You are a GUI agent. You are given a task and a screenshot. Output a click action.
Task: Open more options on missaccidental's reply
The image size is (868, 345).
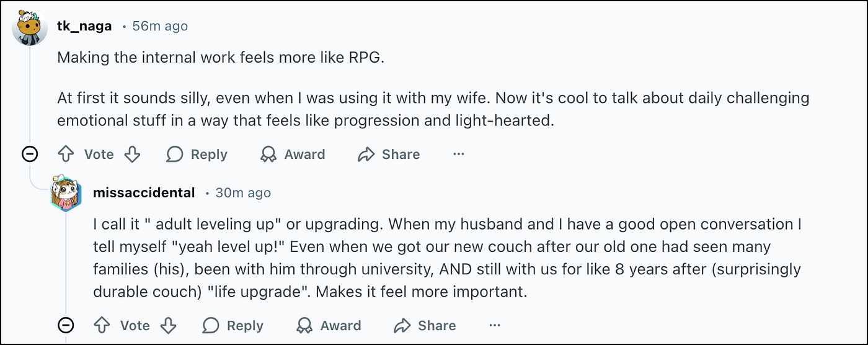[494, 325]
